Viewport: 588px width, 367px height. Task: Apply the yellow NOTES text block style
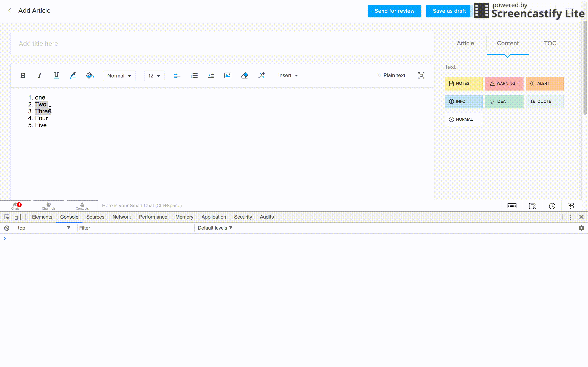pos(463,83)
